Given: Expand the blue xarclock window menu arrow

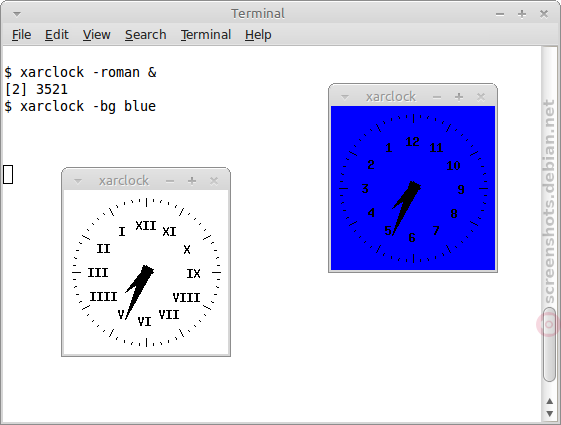Looking at the screenshot, I should (x=345, y=97).
